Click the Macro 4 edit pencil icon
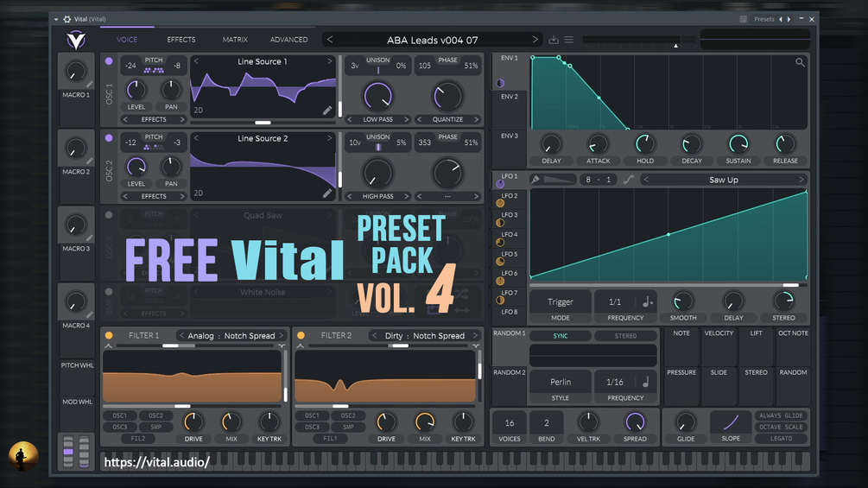Screen dimensions: 868x488 [x=90, y=314]
